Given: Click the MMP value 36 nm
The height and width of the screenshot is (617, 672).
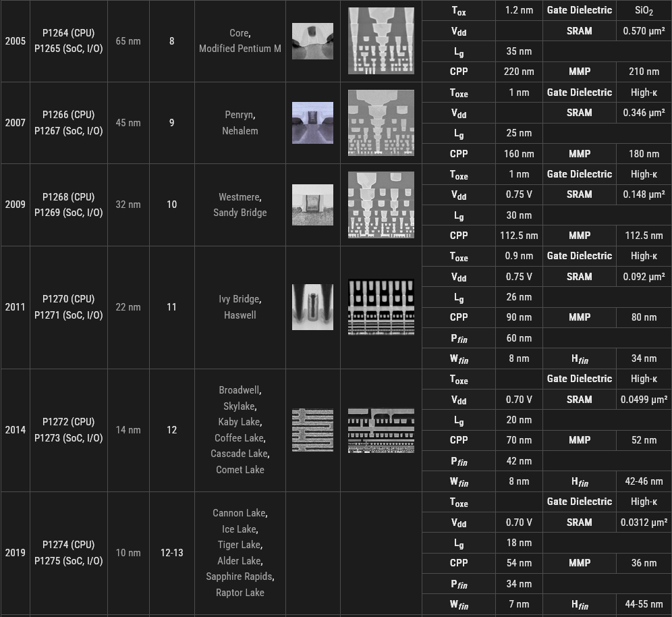Looking at the screenshot, I should click(x=644, y=563).
